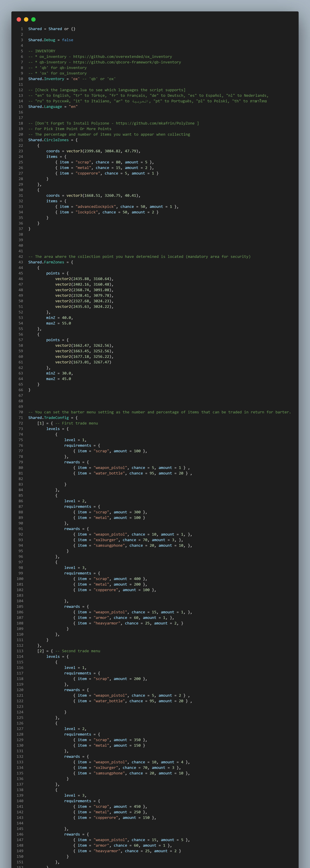Click the '"copperore", chance = 5' item line
310x868 pixels.
107,174
